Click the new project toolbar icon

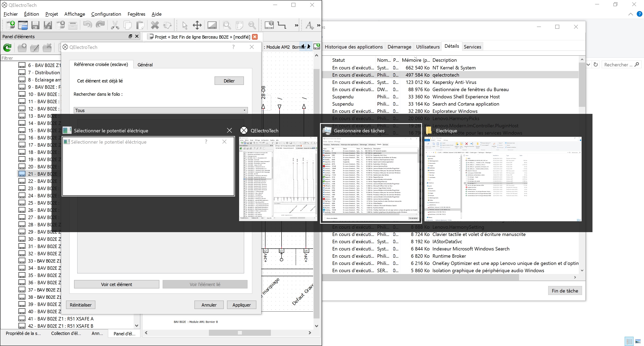point(10,25)
